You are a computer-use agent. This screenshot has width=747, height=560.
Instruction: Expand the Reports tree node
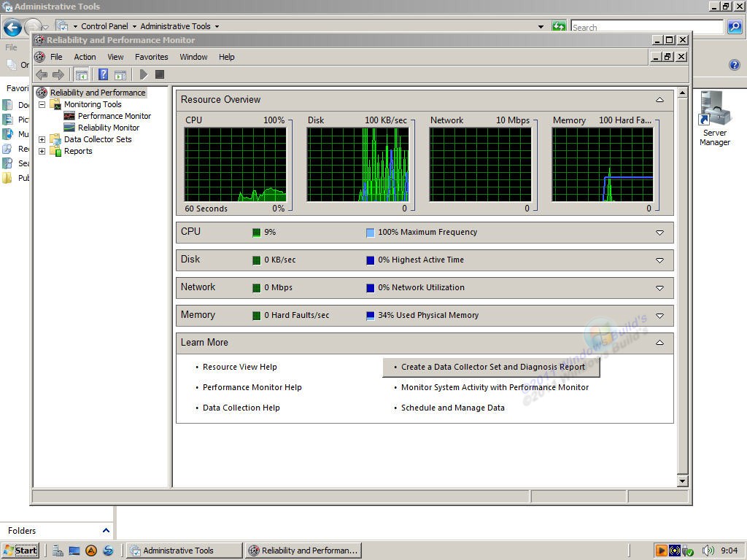pyautogui.click(x=42, y=151)
